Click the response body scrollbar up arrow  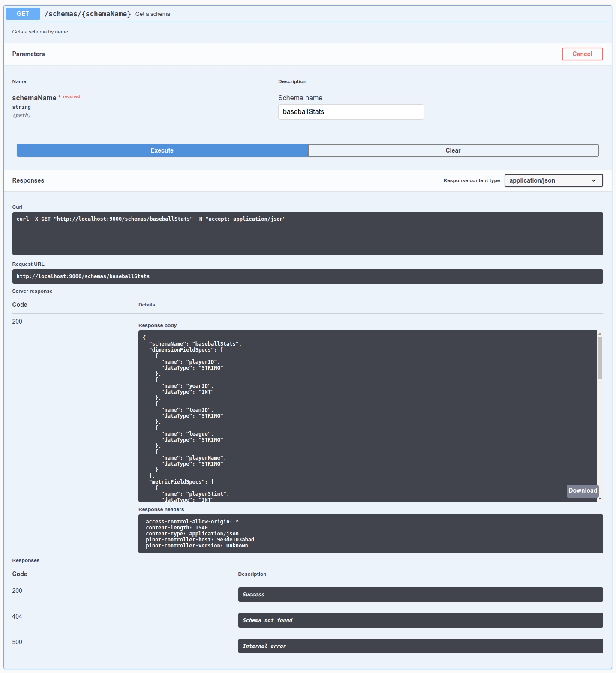(600, 334)
